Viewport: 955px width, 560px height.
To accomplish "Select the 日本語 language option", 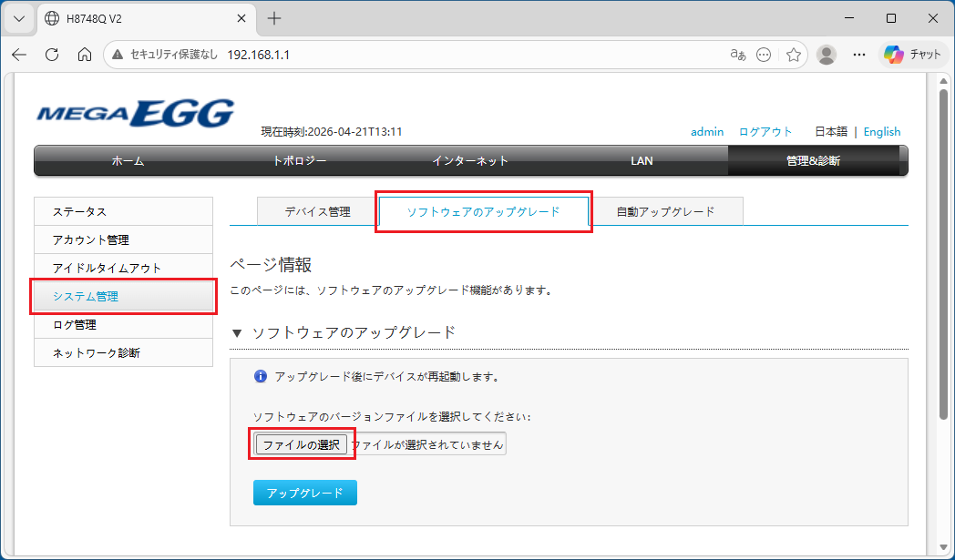I will (831, 131).
